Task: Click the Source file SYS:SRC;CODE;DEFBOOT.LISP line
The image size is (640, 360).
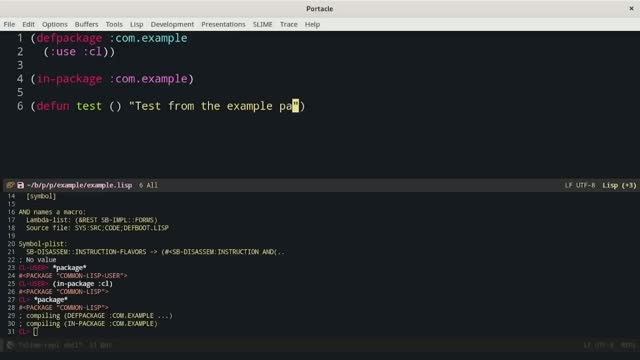Action: pyautogui.click(x=97, y=228)
